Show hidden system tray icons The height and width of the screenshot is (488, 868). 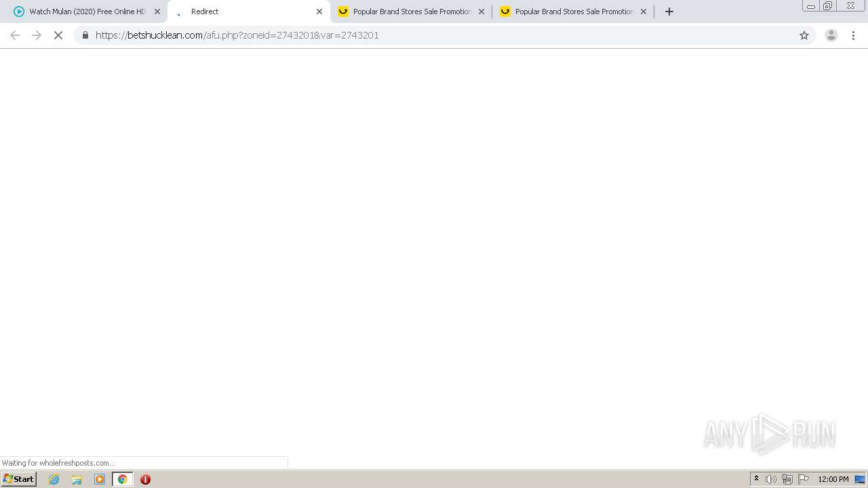[x=756, y=479]
